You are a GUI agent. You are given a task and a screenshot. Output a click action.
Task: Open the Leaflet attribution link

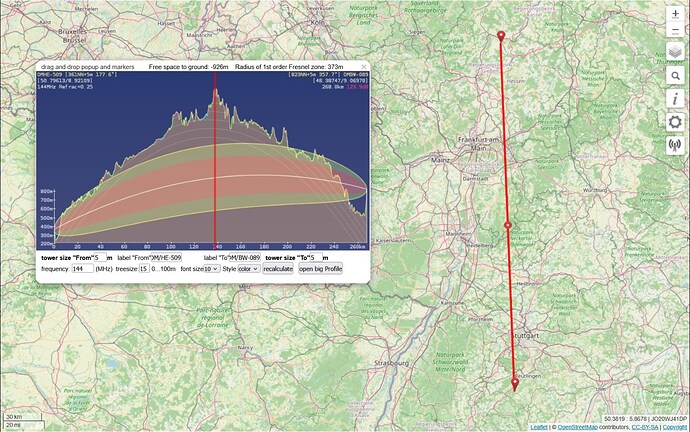[x=539, y=427]
